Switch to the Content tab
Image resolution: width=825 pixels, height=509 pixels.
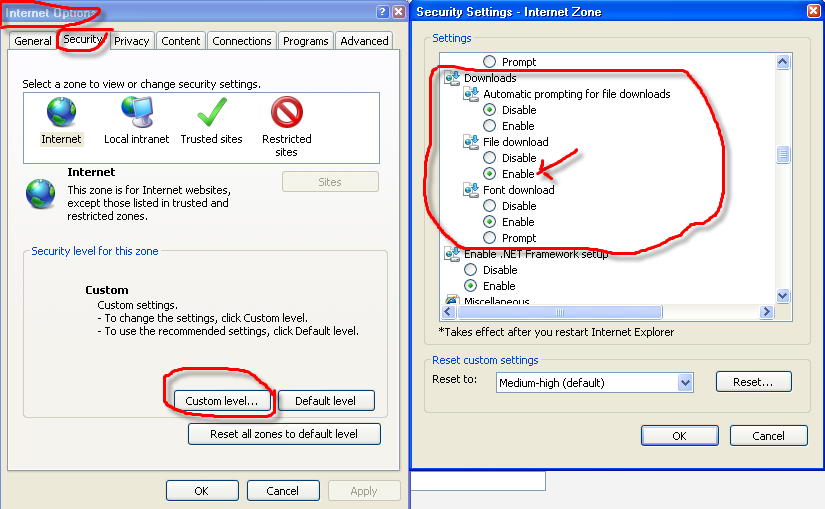pos(180,41)
